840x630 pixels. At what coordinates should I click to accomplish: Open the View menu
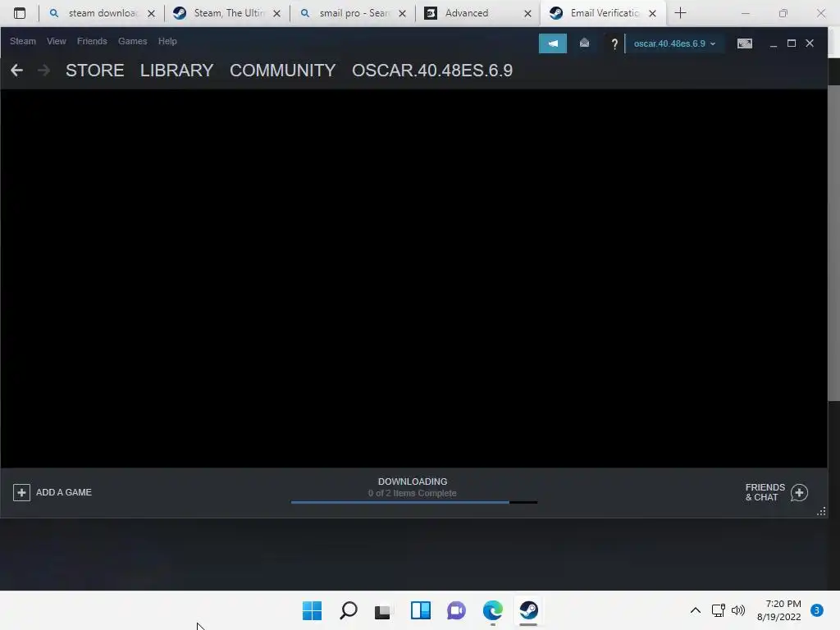57,41
